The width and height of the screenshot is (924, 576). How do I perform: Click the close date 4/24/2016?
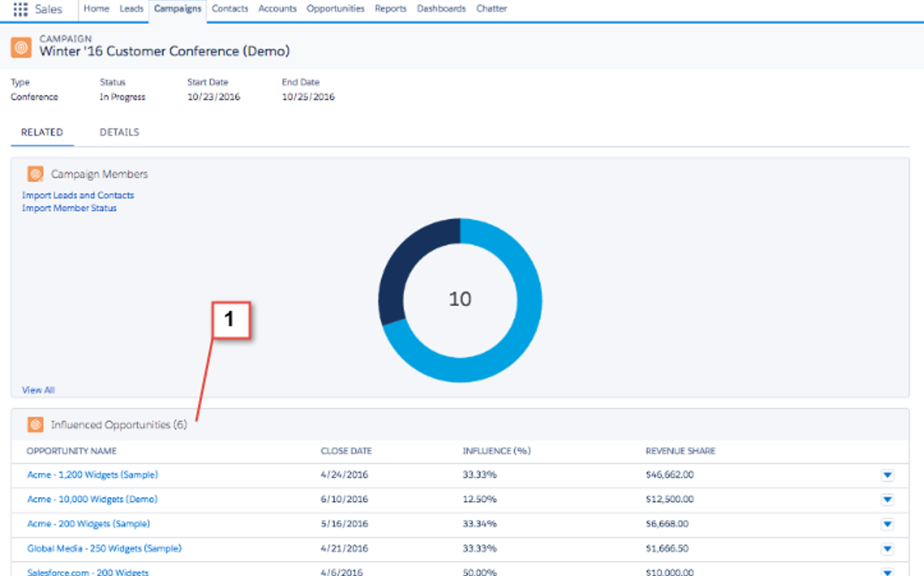tap(344, 475)
